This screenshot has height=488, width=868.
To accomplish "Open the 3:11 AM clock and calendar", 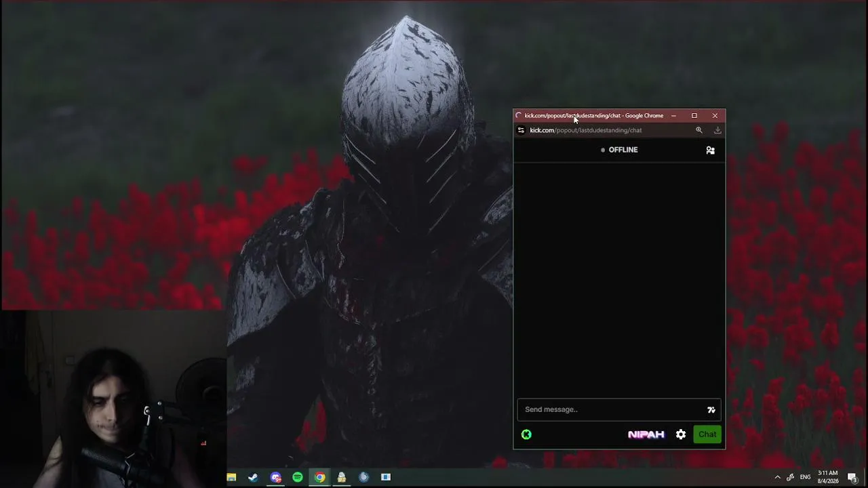I will pyautogui.click(x=827, y=476).
